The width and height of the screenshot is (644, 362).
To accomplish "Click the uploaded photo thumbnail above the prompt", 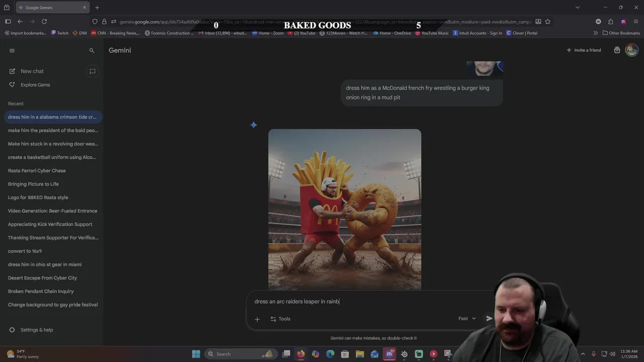I will [485, 68].
